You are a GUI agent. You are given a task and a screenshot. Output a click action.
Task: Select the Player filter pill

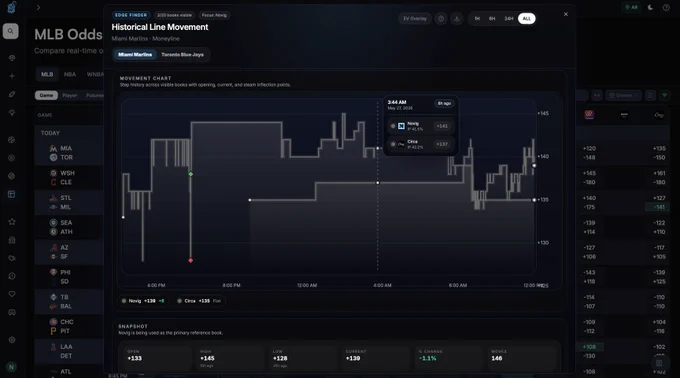pos(70,95)
